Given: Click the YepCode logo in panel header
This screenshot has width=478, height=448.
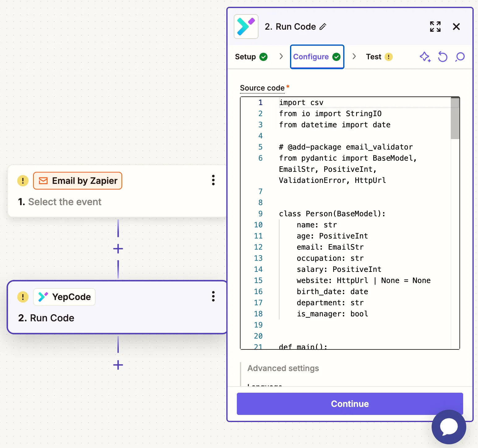Looking at the screenshot, I should (246, 27).
